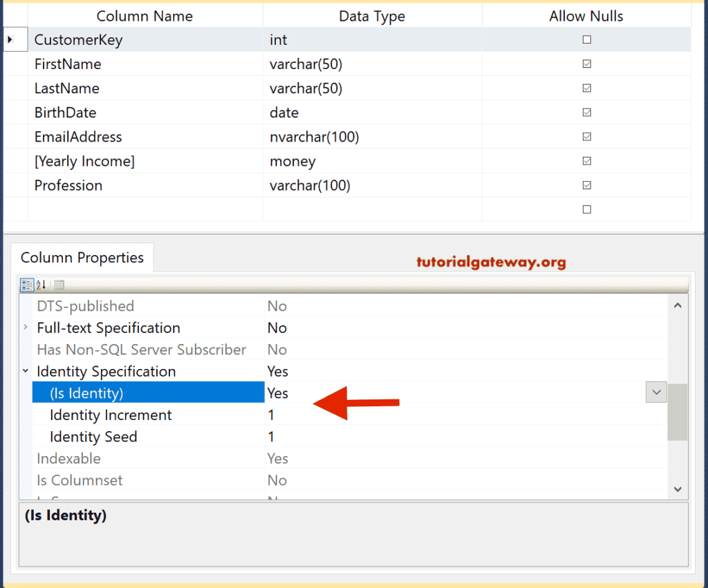Select the Categorized view icon

(26, 284)
